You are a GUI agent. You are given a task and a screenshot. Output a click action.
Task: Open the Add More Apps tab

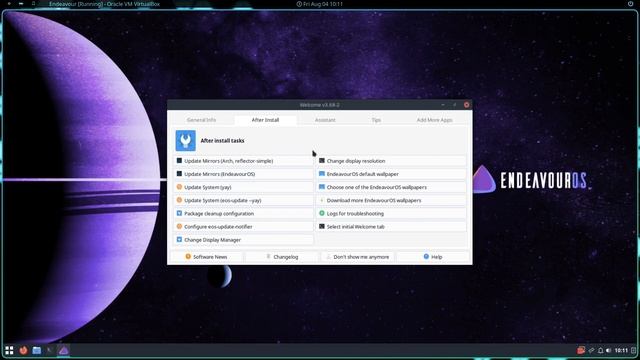tap(434, 120)
